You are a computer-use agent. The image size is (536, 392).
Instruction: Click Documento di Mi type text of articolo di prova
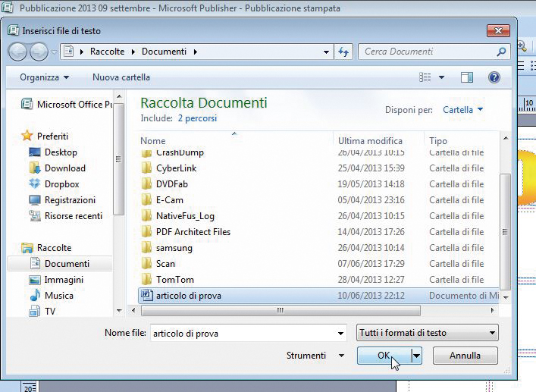[464, 295]
